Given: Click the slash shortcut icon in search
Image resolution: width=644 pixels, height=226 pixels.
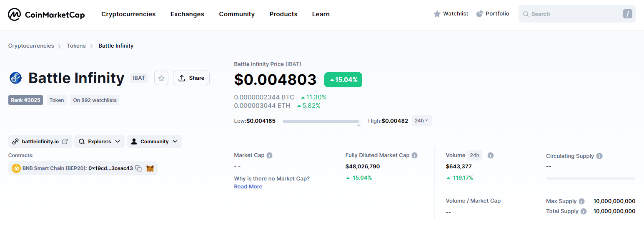Looking at the screenshot, I should tap(628, 14).
